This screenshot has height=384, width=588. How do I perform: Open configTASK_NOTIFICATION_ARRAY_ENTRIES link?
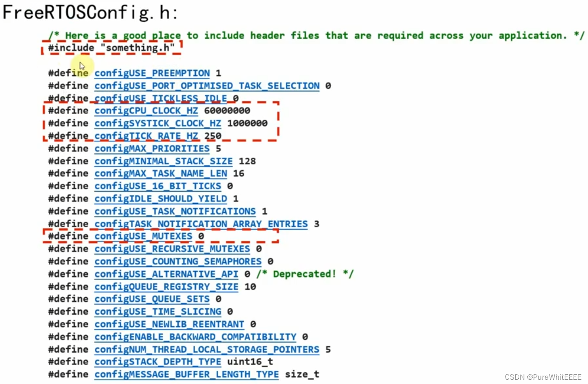click(x=201, y=224)
